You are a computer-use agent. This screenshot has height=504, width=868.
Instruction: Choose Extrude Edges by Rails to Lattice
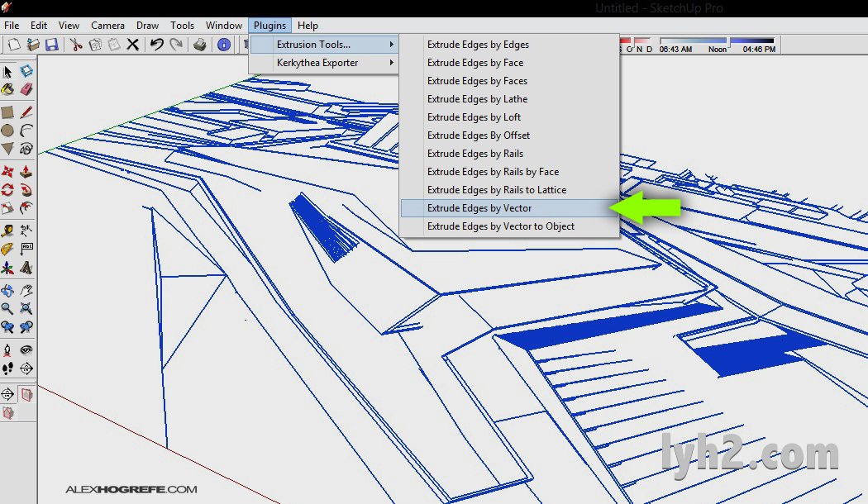pos(509,190)
